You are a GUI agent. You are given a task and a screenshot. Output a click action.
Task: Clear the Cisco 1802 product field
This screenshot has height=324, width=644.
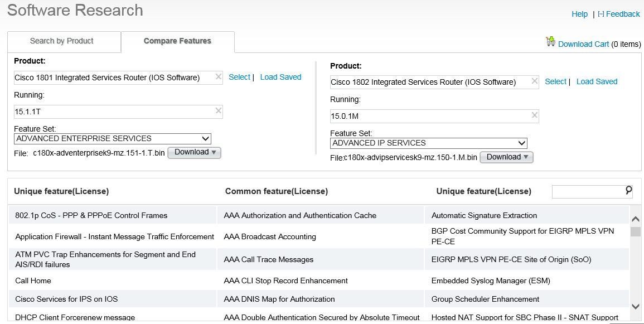[x=534, y=81]
